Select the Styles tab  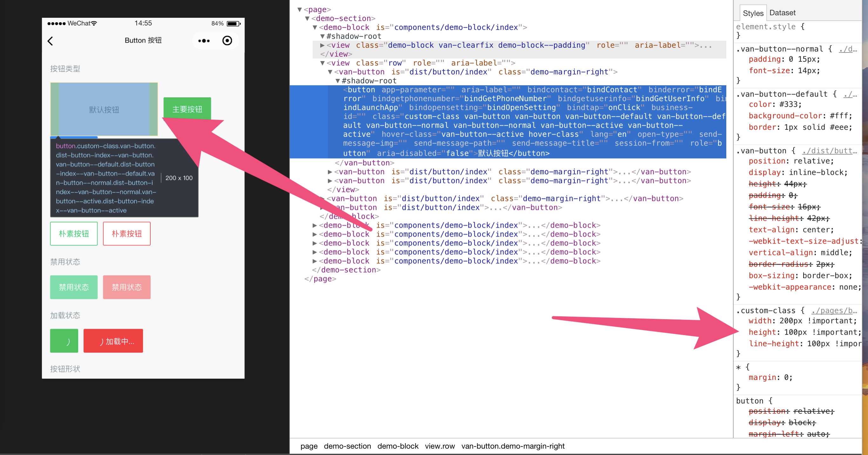pos(753,13)
